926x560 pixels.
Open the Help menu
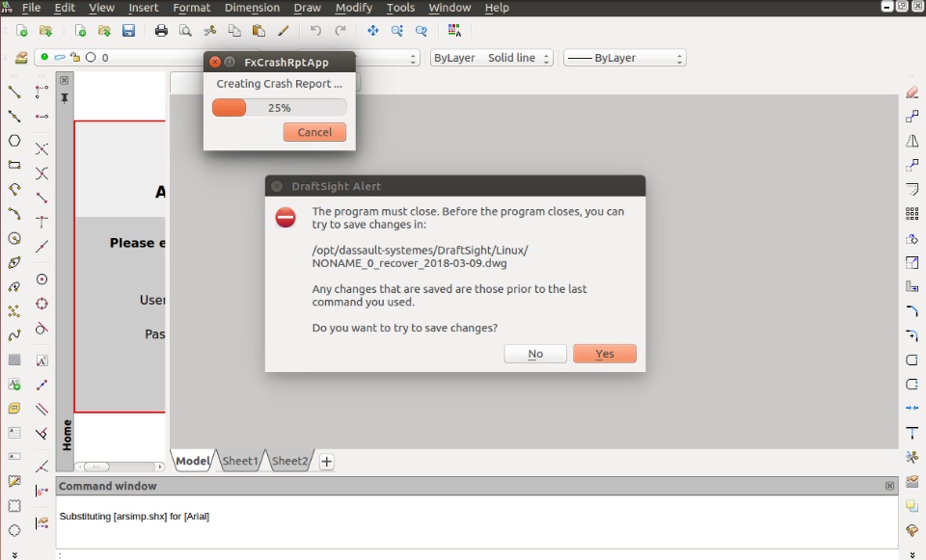[x=497, y=8]
